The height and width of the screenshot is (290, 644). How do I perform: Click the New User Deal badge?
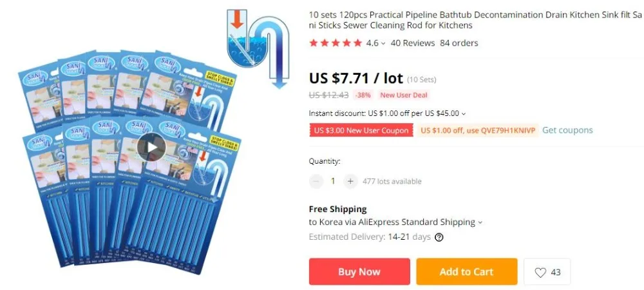(x=403, y=95)
